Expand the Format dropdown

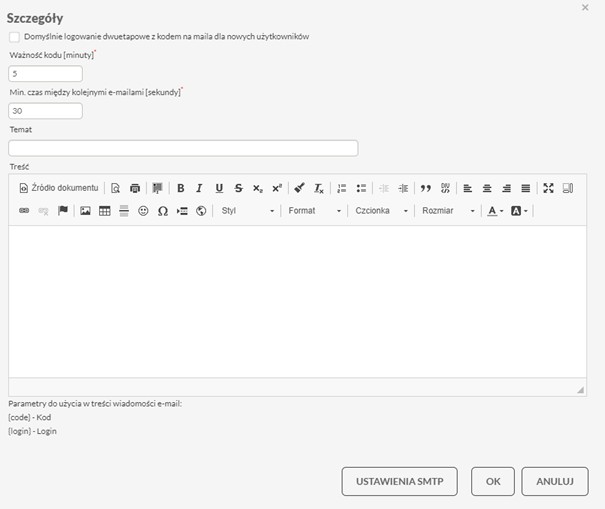click(314, 211)
